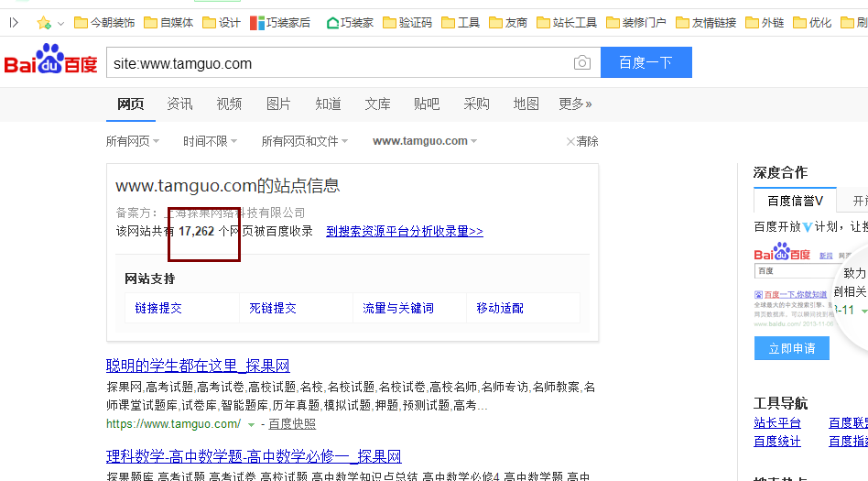Click the 百度快照 cached link
The width and height of the screenshot is (868, 481).
[x=292, y=424]
